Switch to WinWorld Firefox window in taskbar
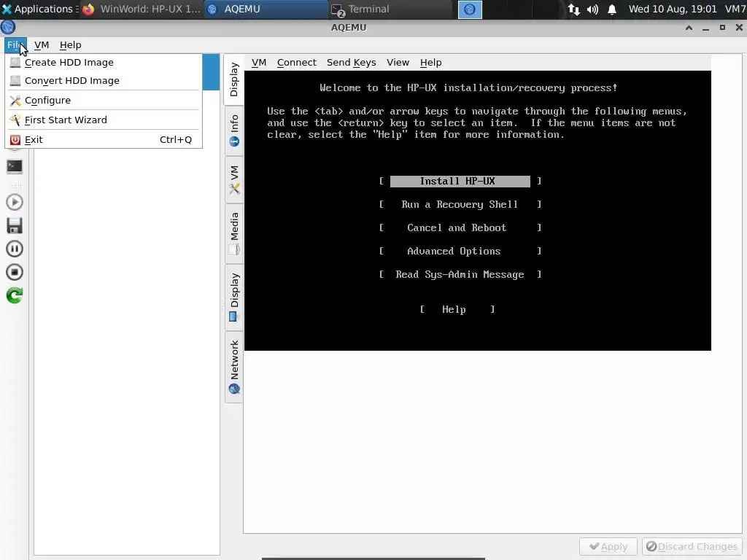Image resolution: width=747 pixels, height=560 pixels. pyautogui.click(x=142, y=9)
